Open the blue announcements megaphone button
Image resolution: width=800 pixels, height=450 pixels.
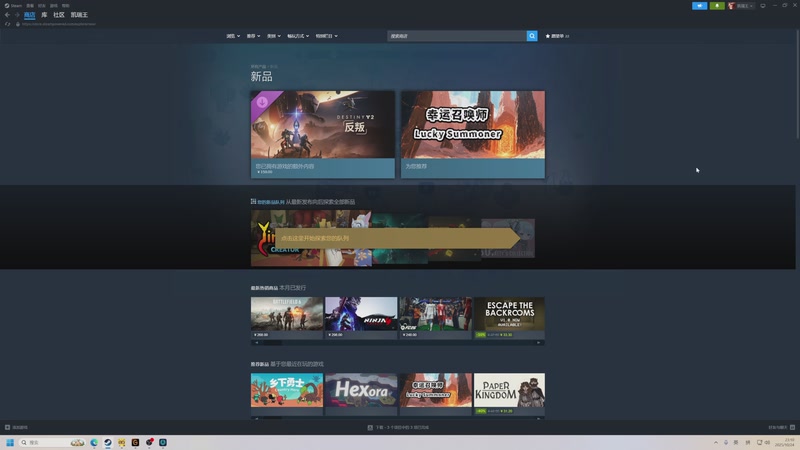[699, 6]
